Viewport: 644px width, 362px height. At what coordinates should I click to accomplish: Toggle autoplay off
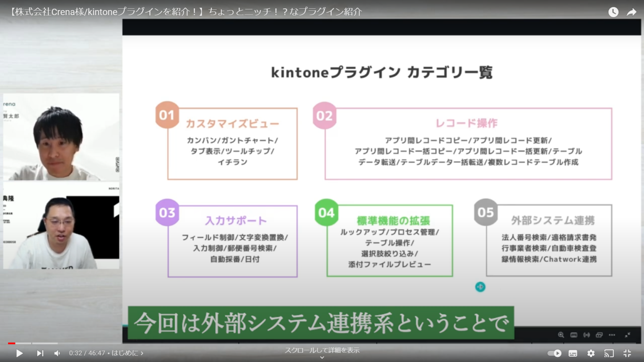coord(553,353)
